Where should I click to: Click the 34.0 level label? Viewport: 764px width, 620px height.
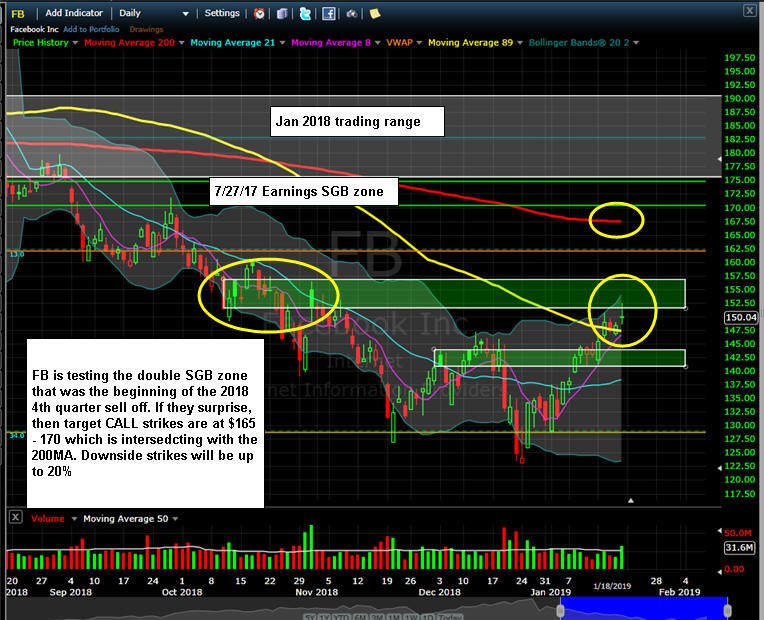click(17, 435)
